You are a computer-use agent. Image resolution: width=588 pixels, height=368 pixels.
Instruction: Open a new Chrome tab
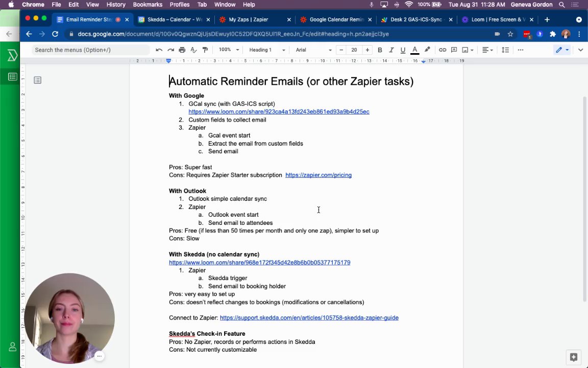[x=547, y=19]
